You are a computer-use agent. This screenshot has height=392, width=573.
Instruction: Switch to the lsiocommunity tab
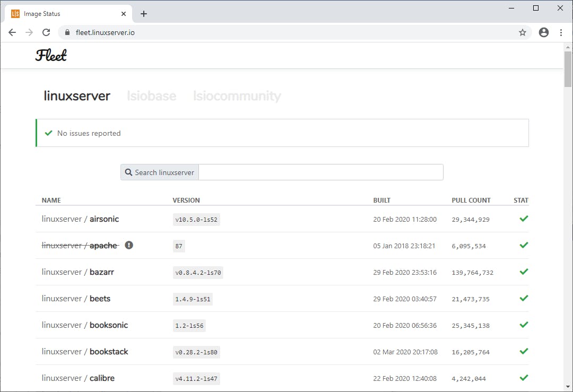237,95
